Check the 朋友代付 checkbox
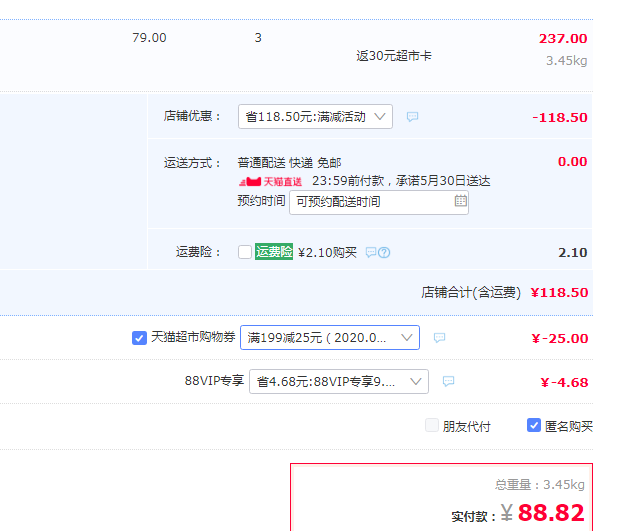Viewport: 621px width, 531px height. [432, 425]
